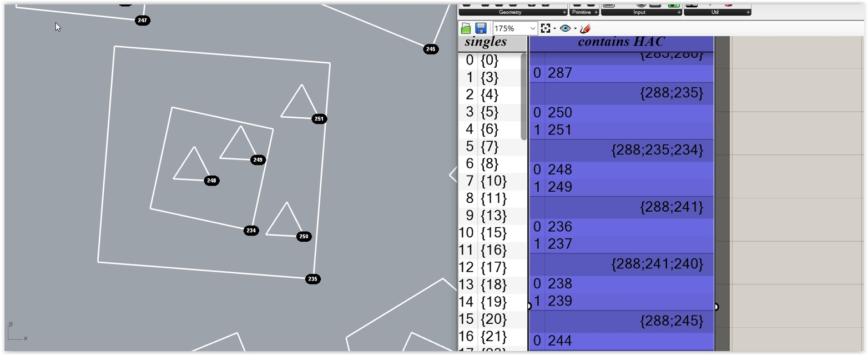Open a Grasshopper file with the green folder icon

466,28
